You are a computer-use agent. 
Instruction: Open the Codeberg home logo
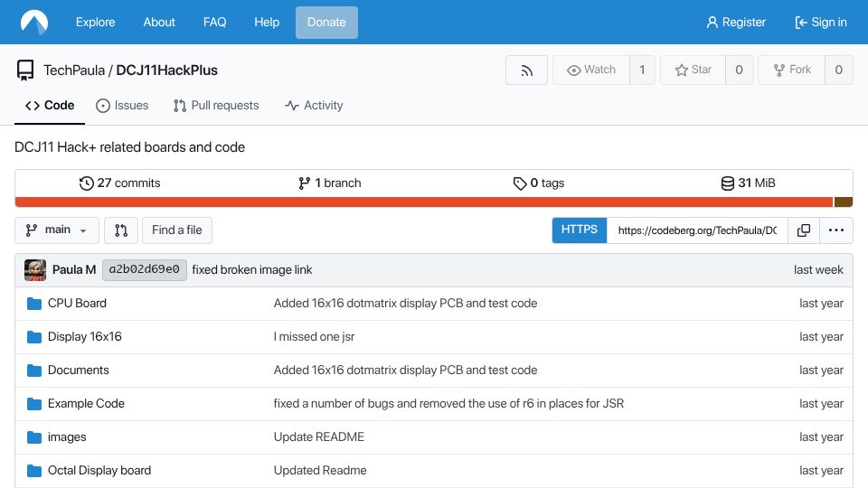pyautogui.click(x=34, y=22)
